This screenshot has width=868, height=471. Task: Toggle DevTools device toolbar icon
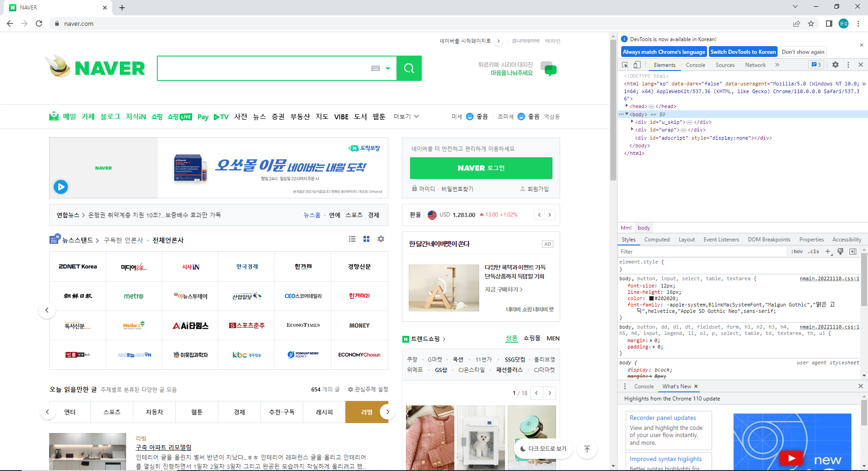click(x=637, y=65)
